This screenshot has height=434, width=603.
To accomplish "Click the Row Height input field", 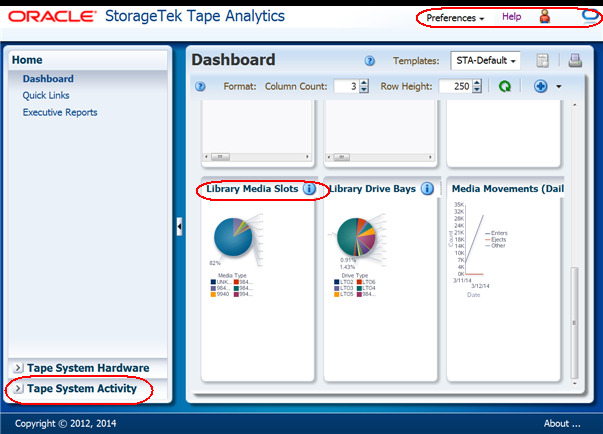I will 455,86.
